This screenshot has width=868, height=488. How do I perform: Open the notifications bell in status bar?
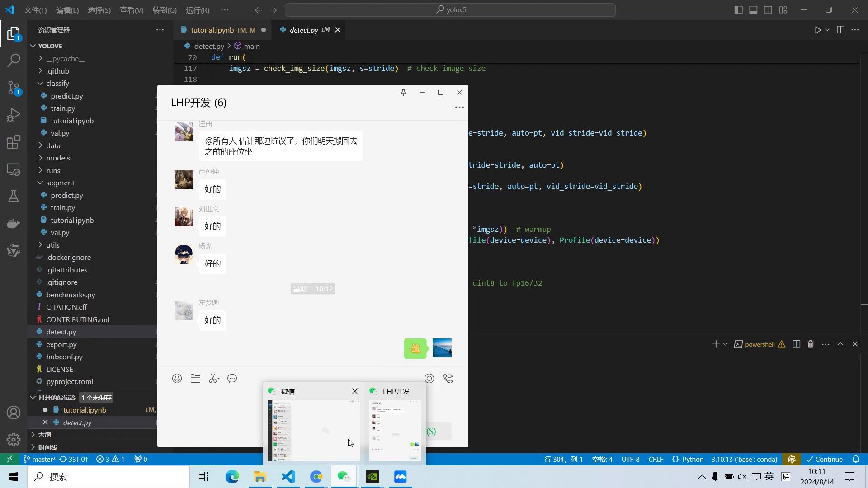[856, 459]
